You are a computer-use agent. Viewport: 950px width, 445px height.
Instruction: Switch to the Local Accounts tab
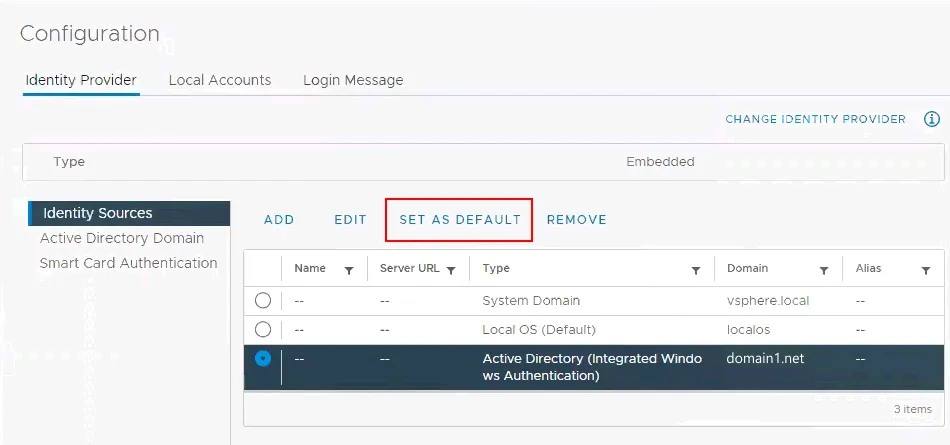(x=220, y=80)
